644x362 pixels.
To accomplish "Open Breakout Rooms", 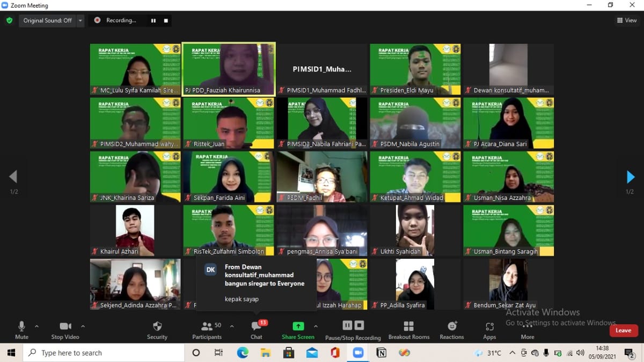I will tap(408, 327).
